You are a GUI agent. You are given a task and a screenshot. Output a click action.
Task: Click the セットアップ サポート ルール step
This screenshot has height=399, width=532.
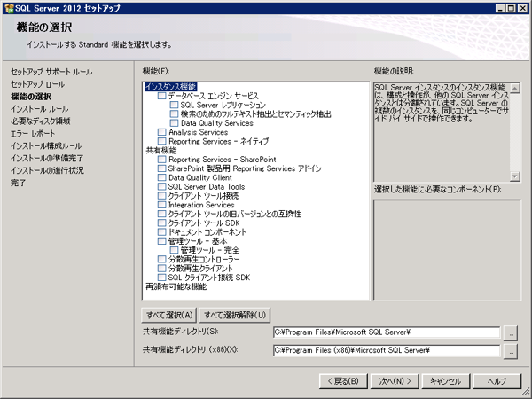tap(51, 72)
